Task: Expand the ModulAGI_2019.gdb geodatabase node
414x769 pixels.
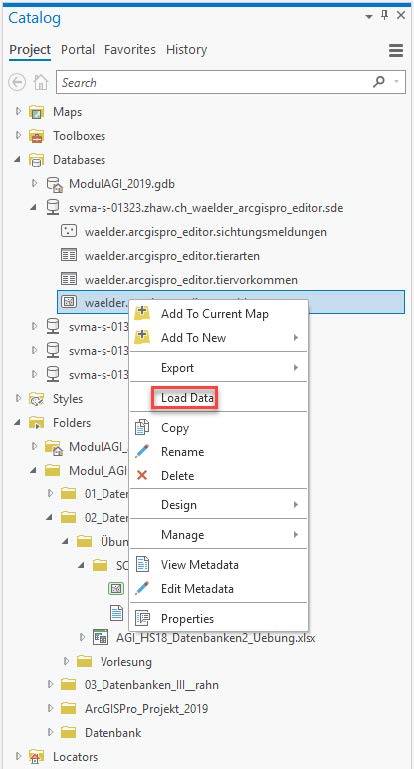Action: (x=34, y=183)
